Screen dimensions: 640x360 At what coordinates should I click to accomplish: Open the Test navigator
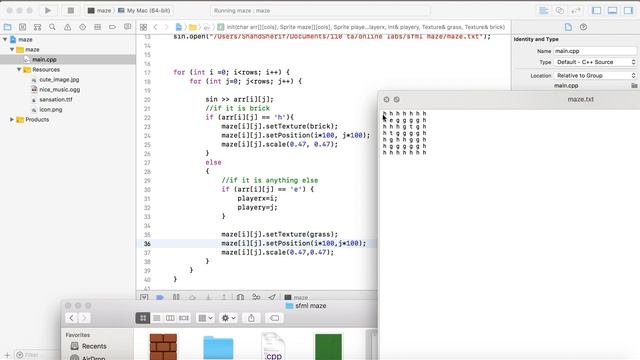point(82,27)
